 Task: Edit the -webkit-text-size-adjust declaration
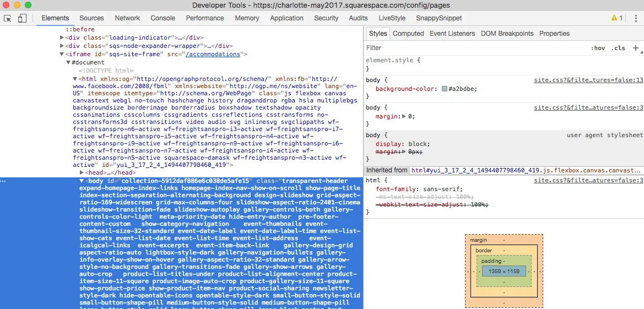click(x=432, y=204)
